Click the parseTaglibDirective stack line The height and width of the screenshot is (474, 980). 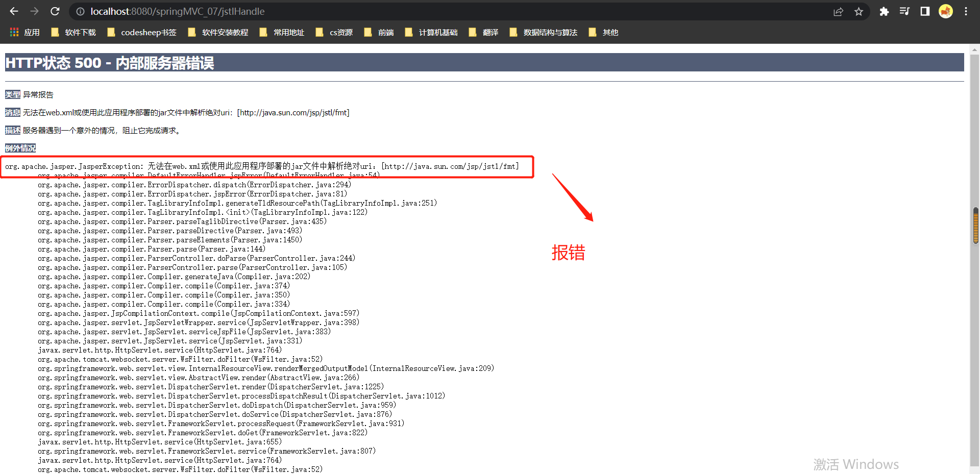(x=182, y=221)
